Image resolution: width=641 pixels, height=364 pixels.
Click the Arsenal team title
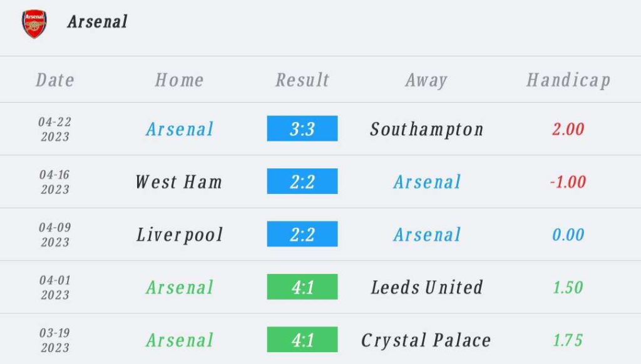coord(97,22)
